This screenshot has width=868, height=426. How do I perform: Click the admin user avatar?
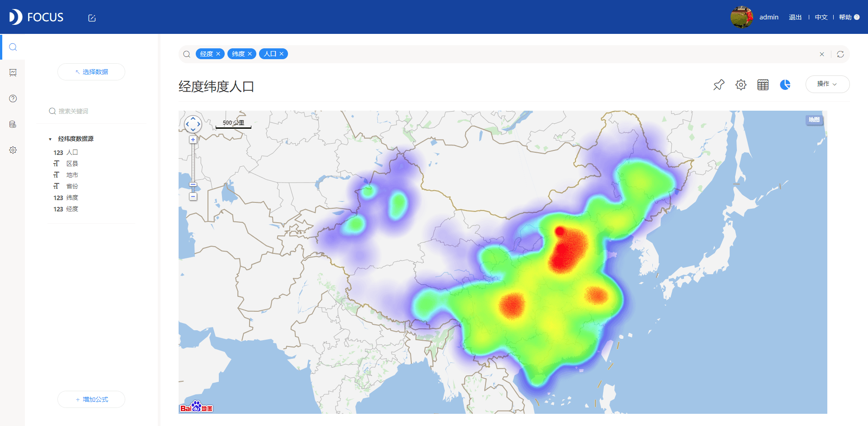[741, 17]
